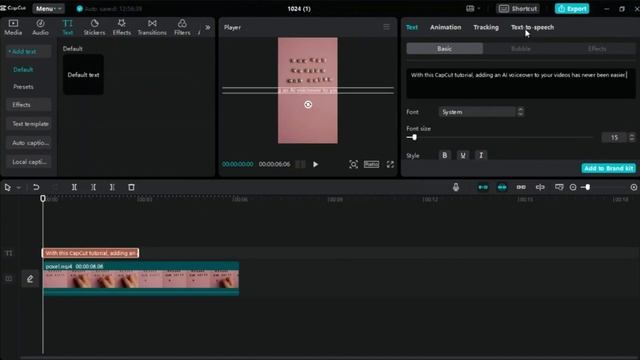Click the Export button
The height and width of the screenshot is (360, 640).
pyautogui.click(x=572, y=9)
